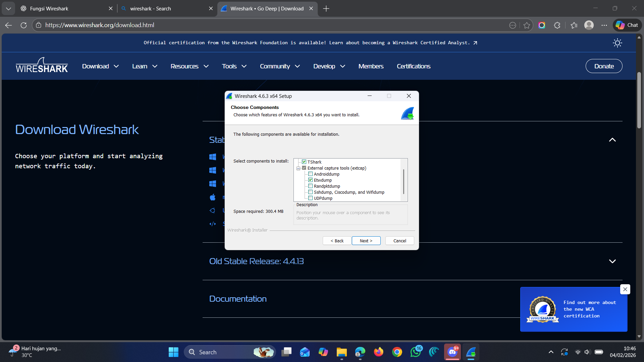Uncheck the TShark component
Viewport: 644px width, 362px height.
tap(304, 162)
